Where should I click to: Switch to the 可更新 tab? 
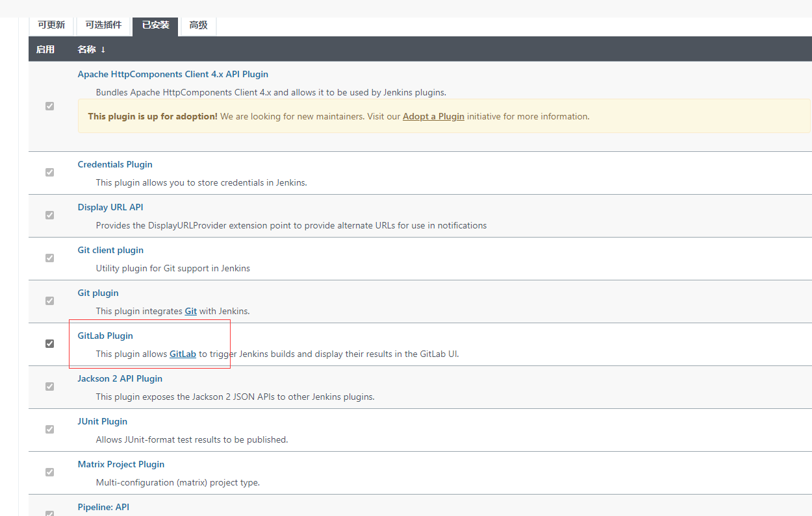point(51,25)
